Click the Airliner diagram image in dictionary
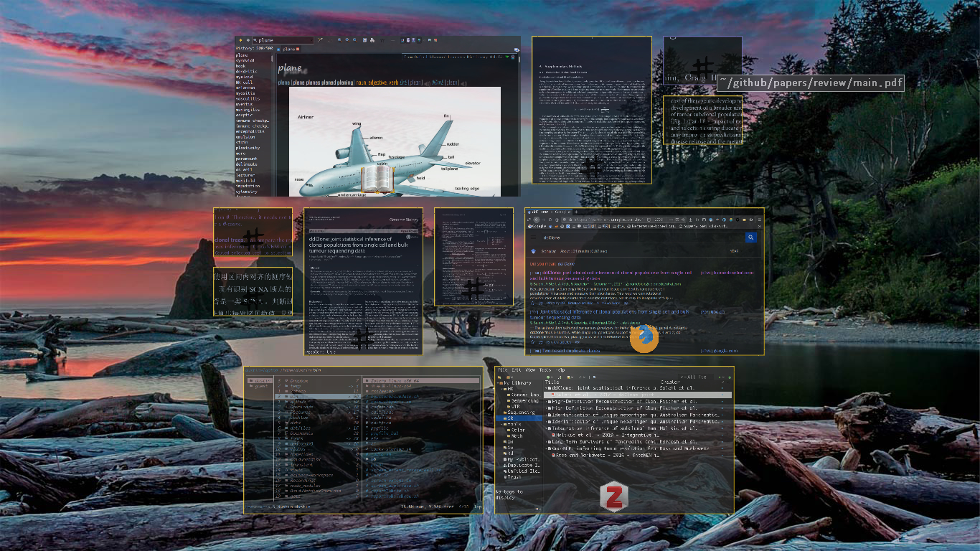Screen dimensions: 980x551 395,141
